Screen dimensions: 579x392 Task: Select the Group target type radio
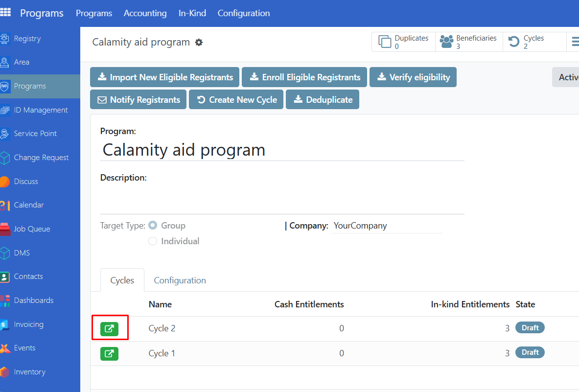pyautogui.click(x=153, y=226)
